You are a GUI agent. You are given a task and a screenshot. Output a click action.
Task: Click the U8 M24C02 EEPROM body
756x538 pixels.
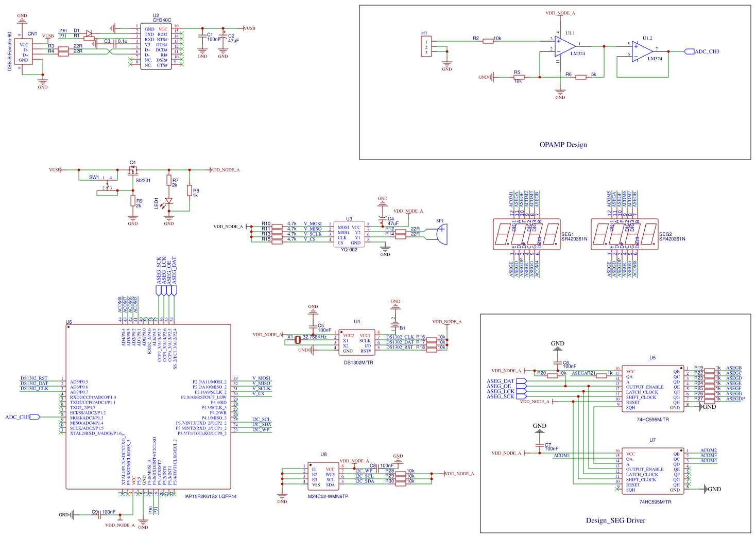[323, 476]
